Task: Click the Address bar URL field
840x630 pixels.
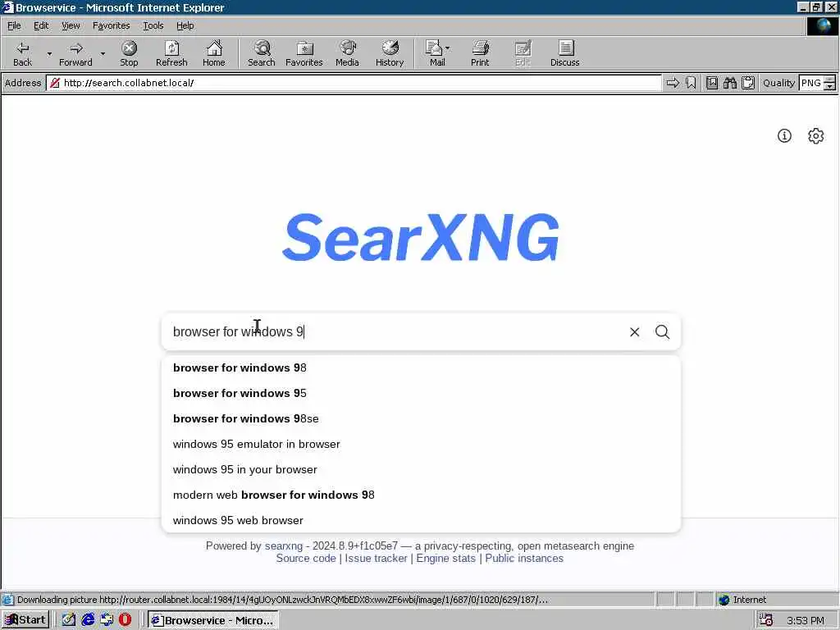Action: pos(354,83)
